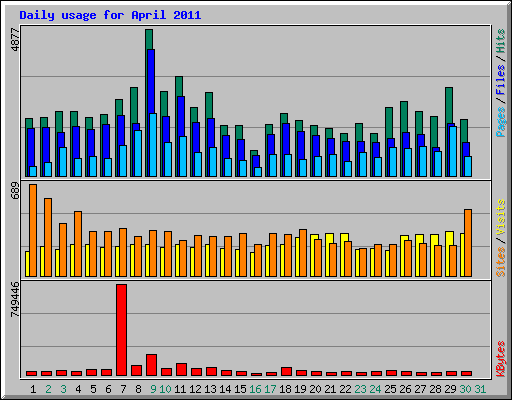Click the day 9 label on the x-axis
The width and height of the screenshot is (512, 400).
[x=153, y=389]
